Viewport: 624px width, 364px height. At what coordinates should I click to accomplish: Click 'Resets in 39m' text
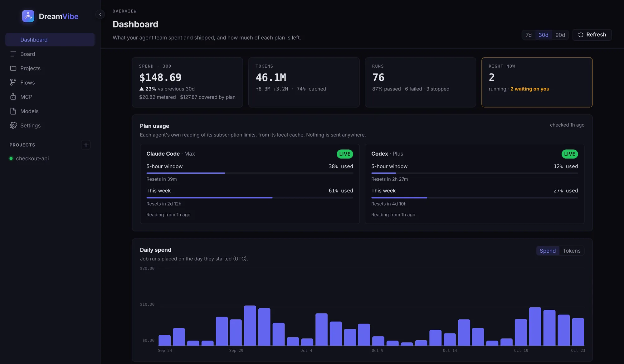(x=162, y=179)
